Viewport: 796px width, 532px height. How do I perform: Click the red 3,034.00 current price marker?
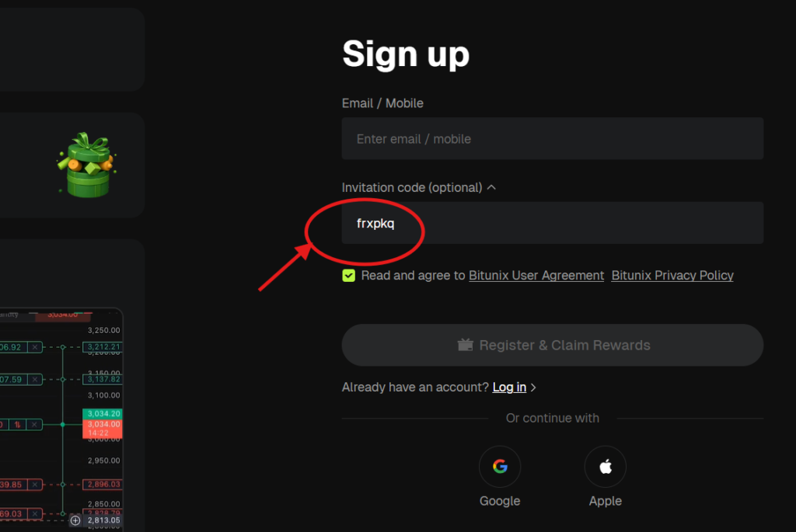tap(103, 425)
